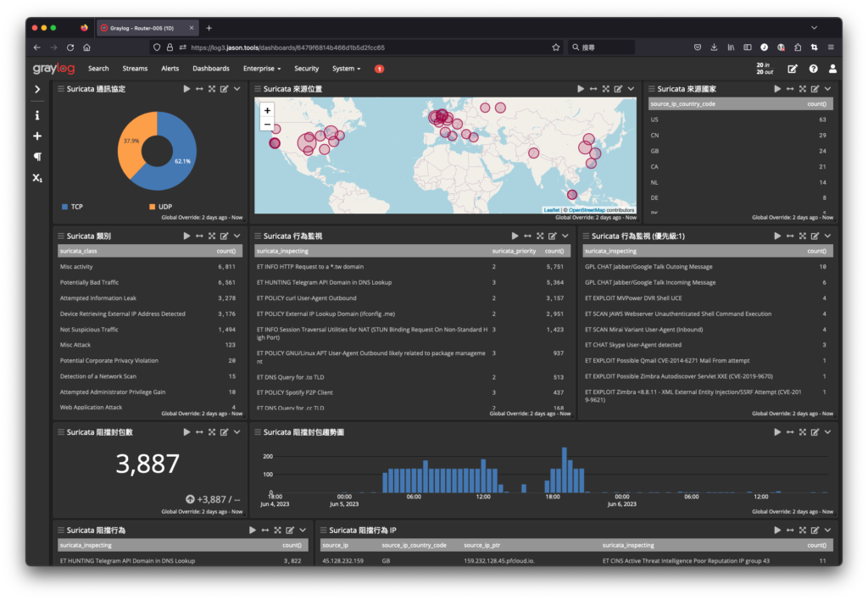Viewport: 868px width, 600px height.
Task: Go to the Graylog logo home
Action: pyautogui.click(x=53, y=69)
